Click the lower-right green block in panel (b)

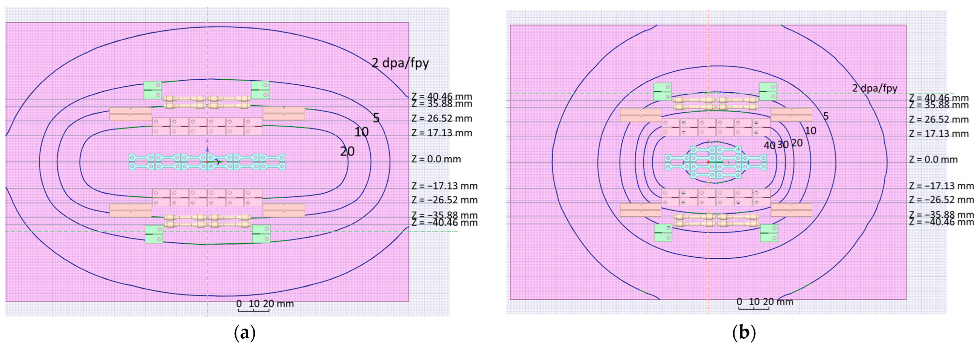[769, 233]
